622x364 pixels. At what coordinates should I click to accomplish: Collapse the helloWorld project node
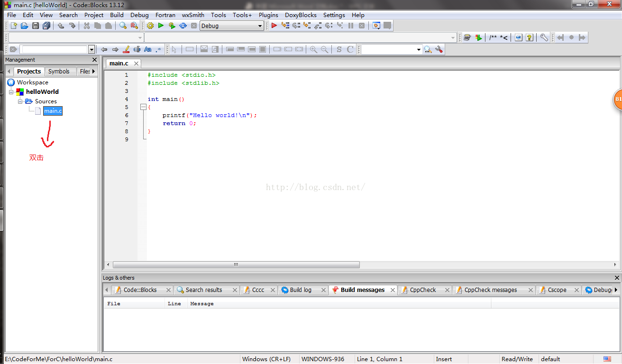(11, 92)
